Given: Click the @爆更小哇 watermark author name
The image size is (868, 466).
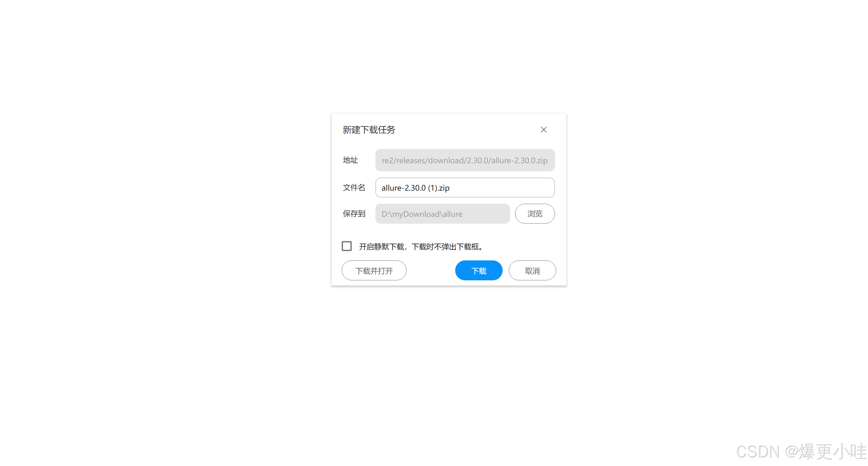Looking at the screenshot, I should [826, 452].
